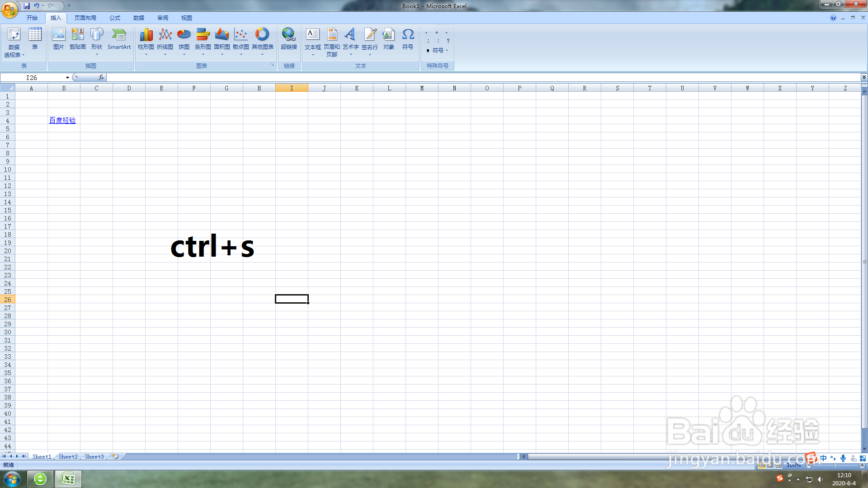Switch to the 公式 ribbon tab
Image resolution: width=868 pixels, height=488 pixels.
(x=114, y=18)
